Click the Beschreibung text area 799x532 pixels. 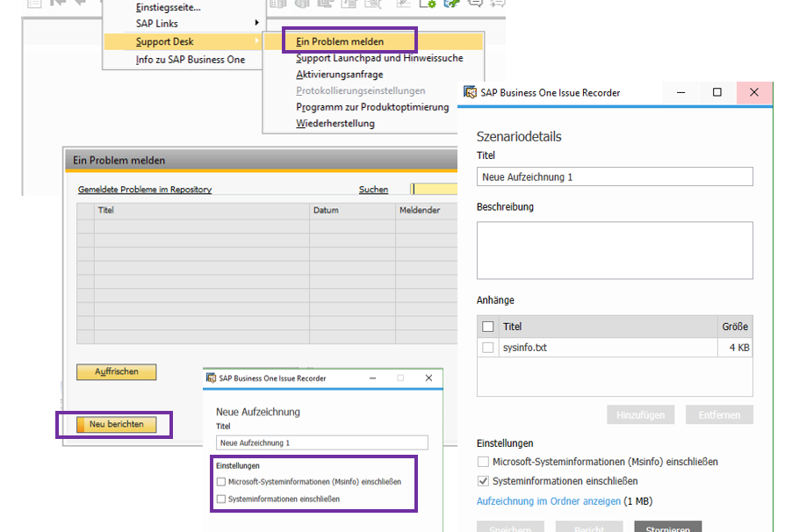click(x=615, y=250)
